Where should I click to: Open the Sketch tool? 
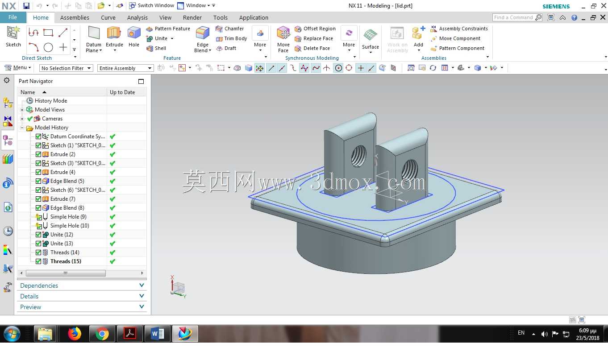pyautogui.click(x=13, y=37)
